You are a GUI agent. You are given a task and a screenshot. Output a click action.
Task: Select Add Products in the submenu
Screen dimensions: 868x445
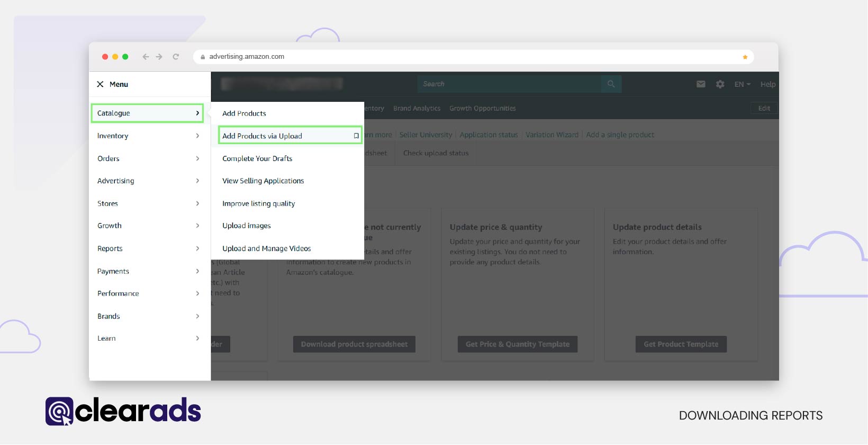244,113
